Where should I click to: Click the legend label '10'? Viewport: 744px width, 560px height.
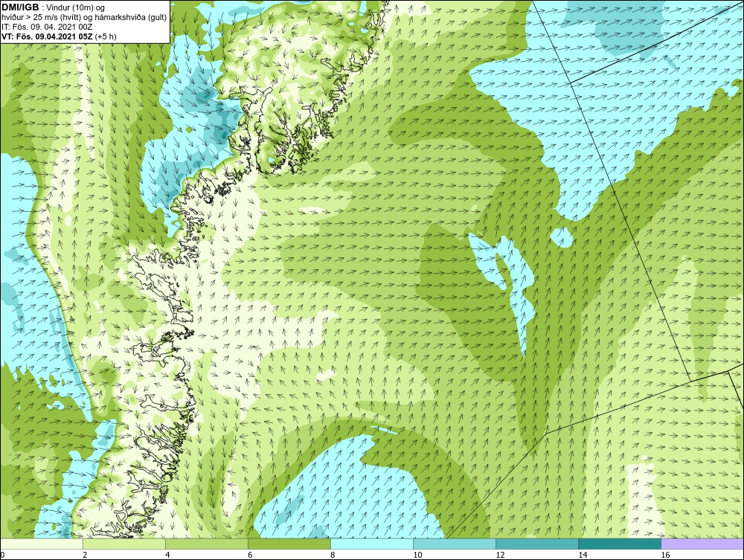pyautogui.click(x=417, y=555)
